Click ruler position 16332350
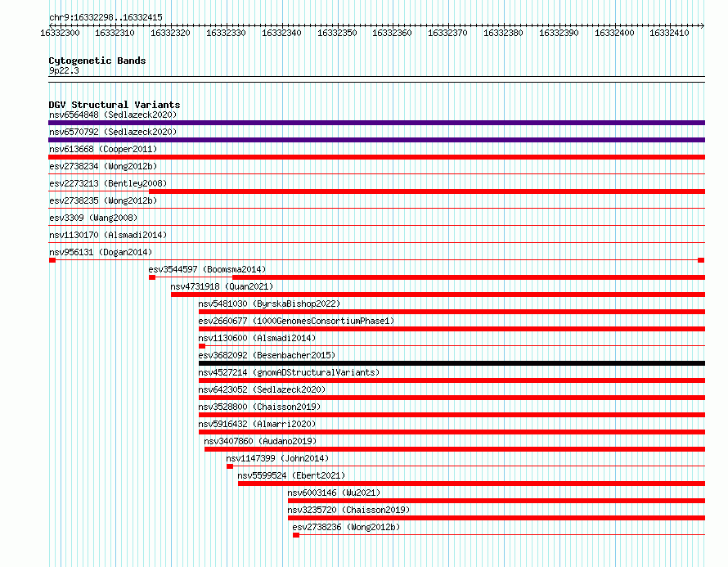The image size is (728, 567). 338,33
